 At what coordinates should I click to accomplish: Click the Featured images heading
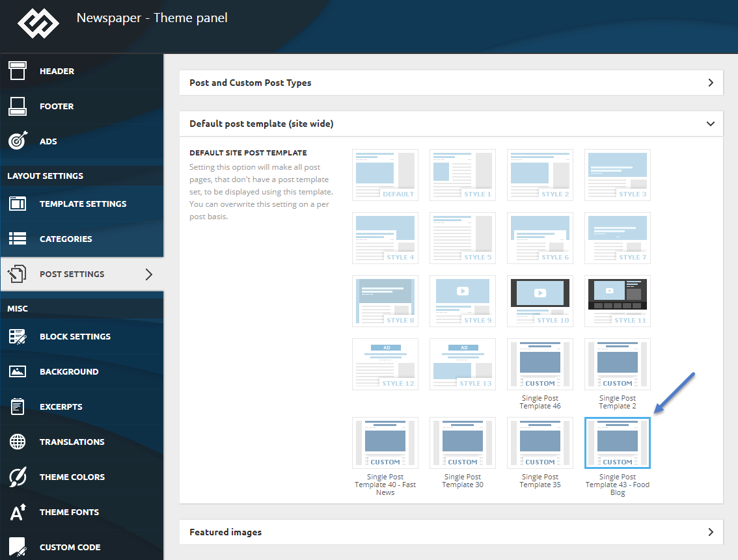(x=225, y=532)
